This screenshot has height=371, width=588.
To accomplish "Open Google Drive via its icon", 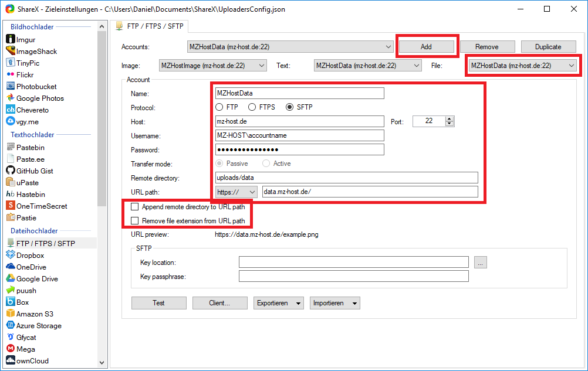I will point(11,278).
